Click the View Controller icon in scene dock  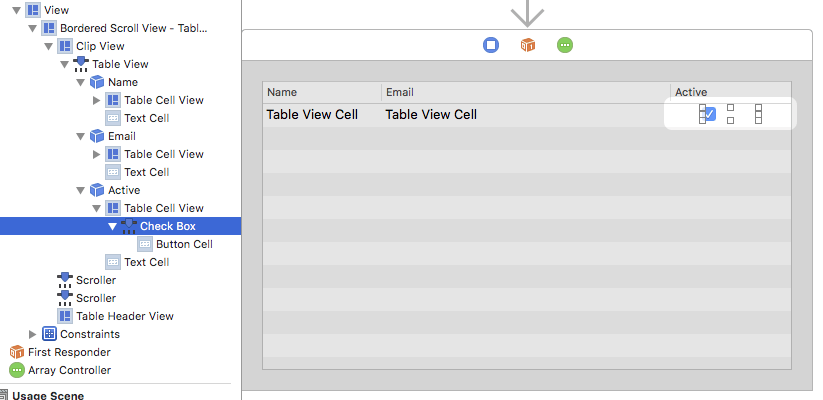coord(491,45)
